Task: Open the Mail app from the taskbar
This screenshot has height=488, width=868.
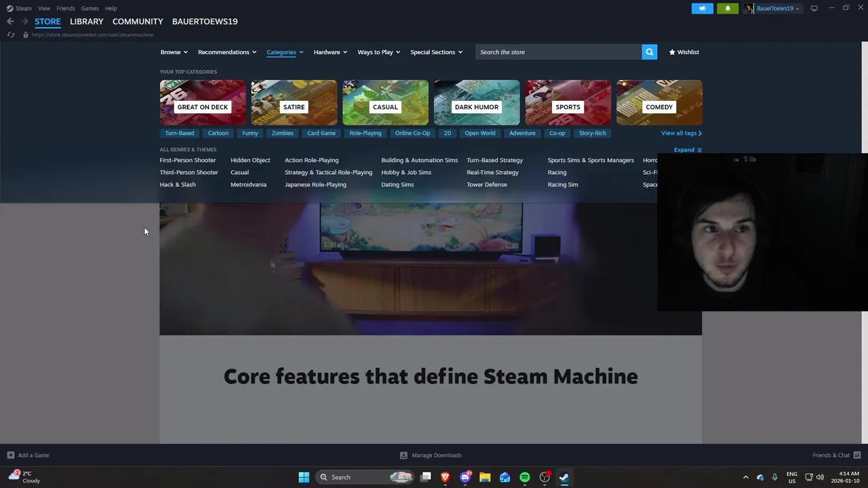Action: tap(505, 477)
